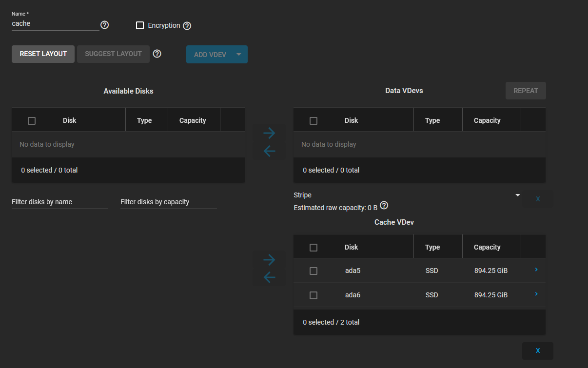Move disks left from Cache VDev arrow
The width and height of the screenshot is (588, 368).
[x=269, y=277]
